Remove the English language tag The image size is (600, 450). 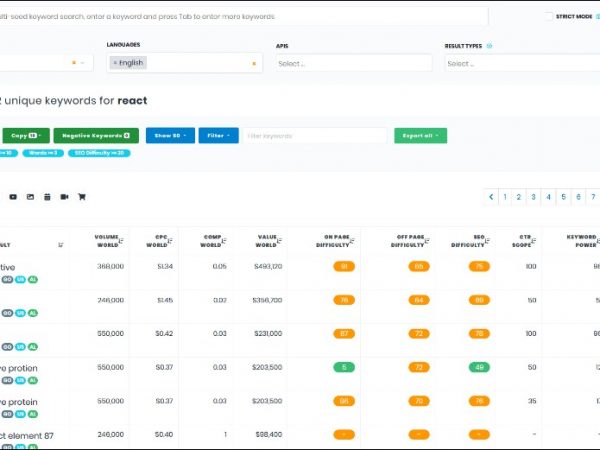(115, 63)
